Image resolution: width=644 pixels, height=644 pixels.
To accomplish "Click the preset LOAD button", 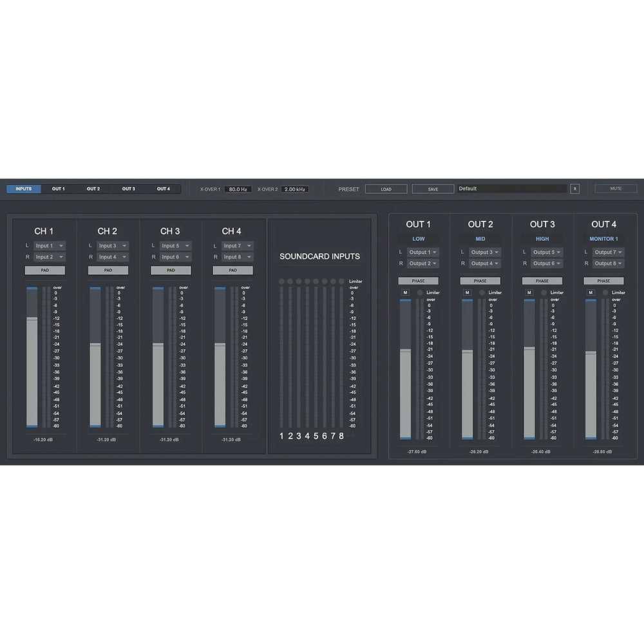I will click(x=386, y=189).
